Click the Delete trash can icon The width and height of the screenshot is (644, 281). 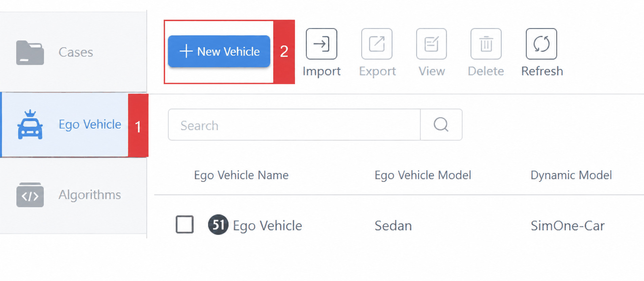coord(486,44)
